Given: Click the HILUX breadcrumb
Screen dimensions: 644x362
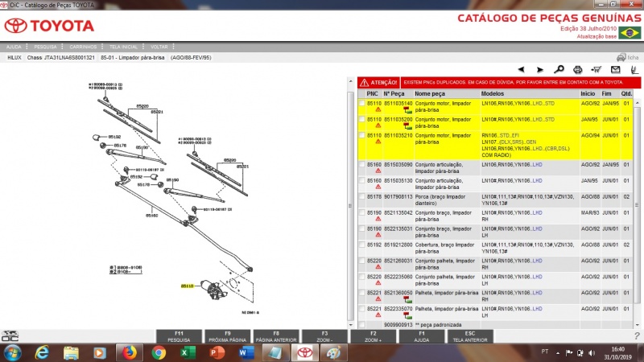Looking at the screenshot, I should pos(14,58).
